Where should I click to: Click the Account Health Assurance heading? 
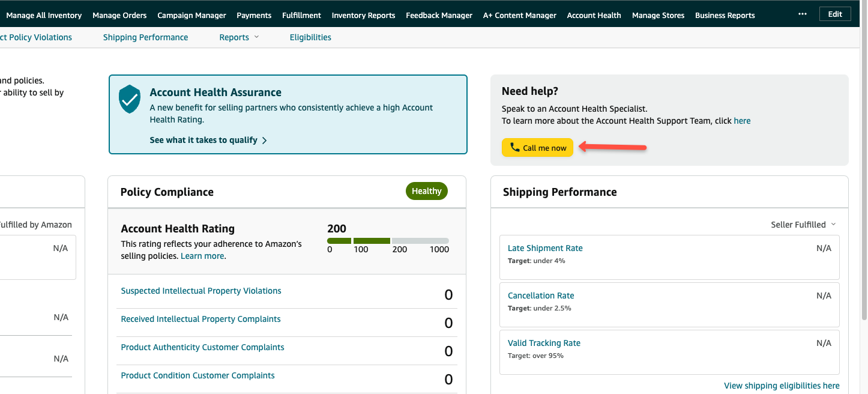[x=215, y=92]
